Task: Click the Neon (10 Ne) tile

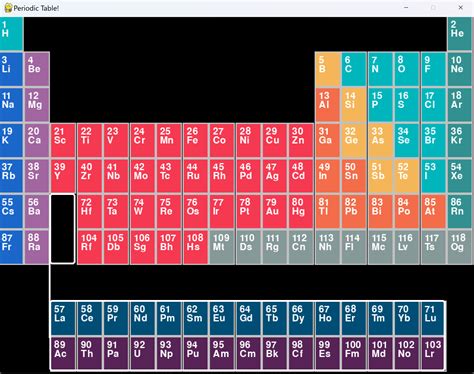Action: tap(460, 69)
